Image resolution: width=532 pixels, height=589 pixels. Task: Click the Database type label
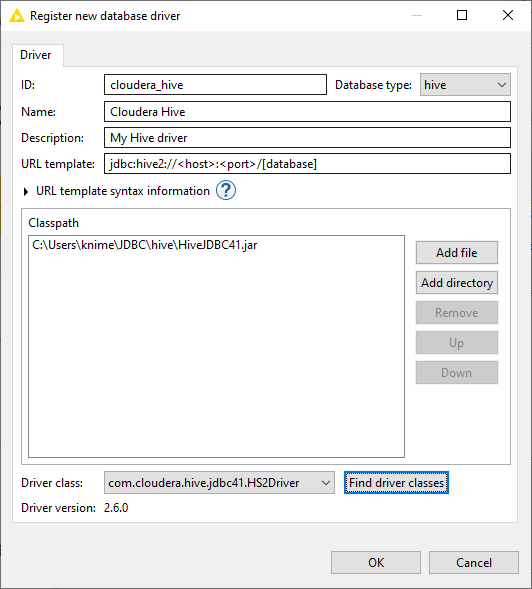click(x=373, y=85)
